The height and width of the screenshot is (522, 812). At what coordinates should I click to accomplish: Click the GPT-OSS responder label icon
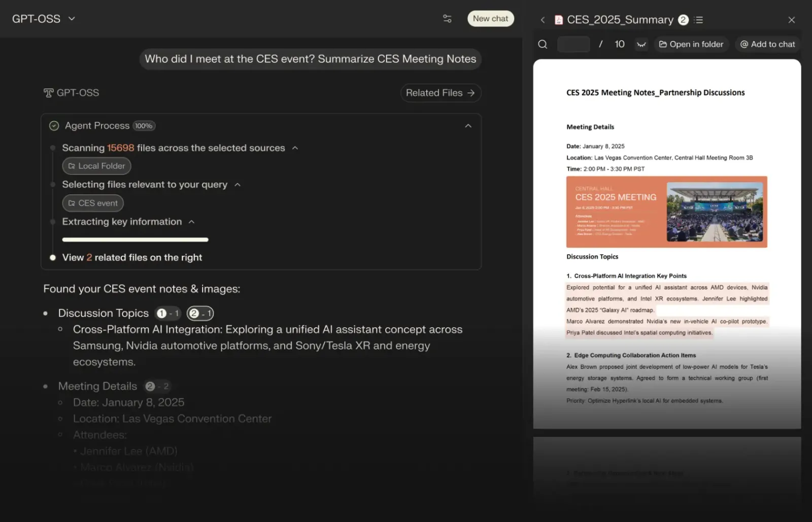(48, 93)
